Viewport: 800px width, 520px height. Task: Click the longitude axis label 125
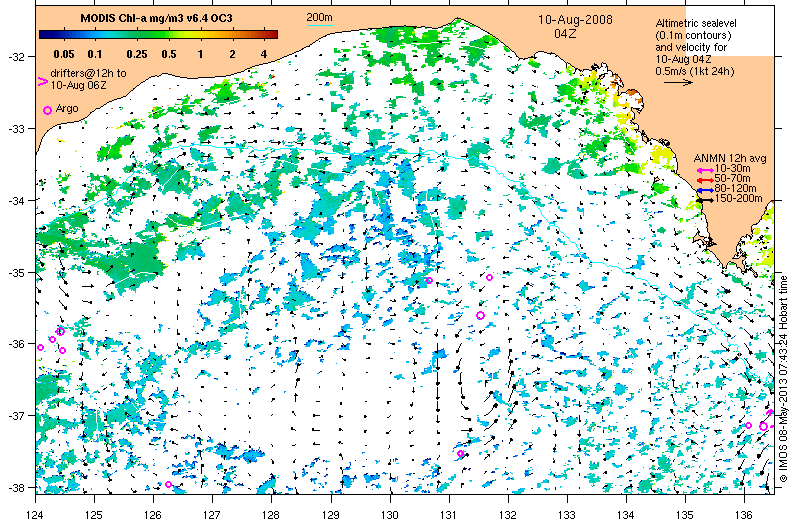94,514
